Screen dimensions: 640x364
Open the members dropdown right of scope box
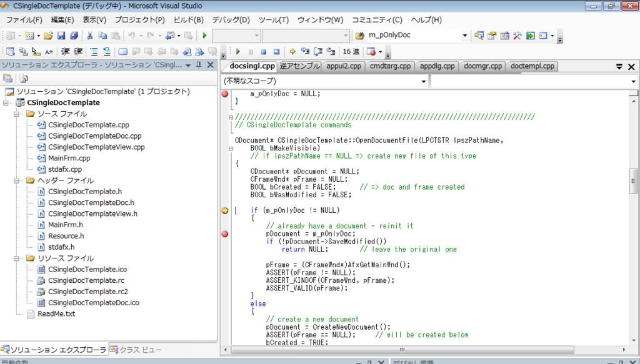[634, 82]
